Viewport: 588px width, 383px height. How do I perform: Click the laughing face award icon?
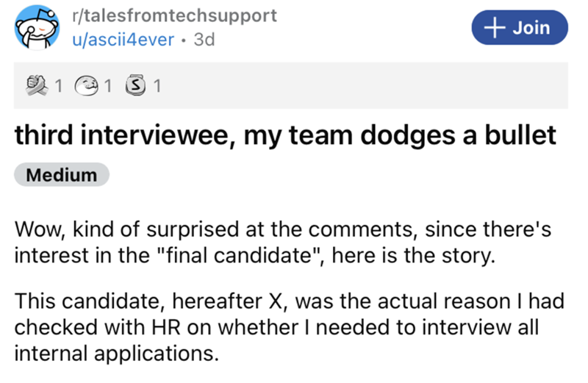pyautogui.click(x=89, y=87)
